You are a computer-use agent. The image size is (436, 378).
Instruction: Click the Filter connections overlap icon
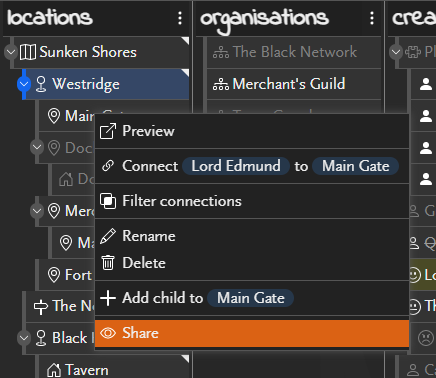[x=108, y=201]
